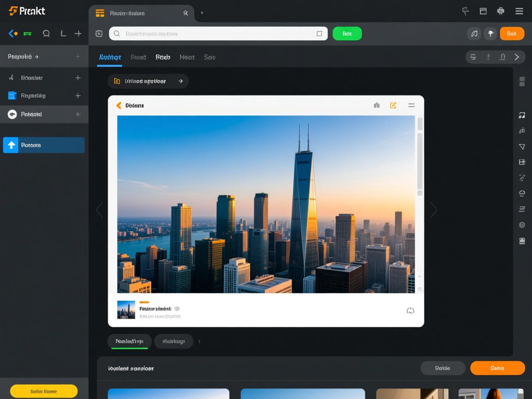Go to the next image with right chevron
532x399 pixels.
433,210
